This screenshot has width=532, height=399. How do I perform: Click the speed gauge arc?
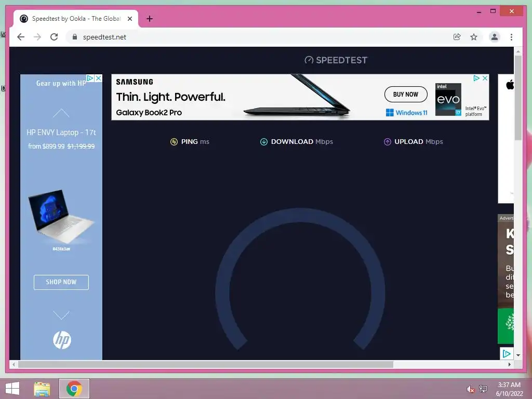tap(300, 216)
